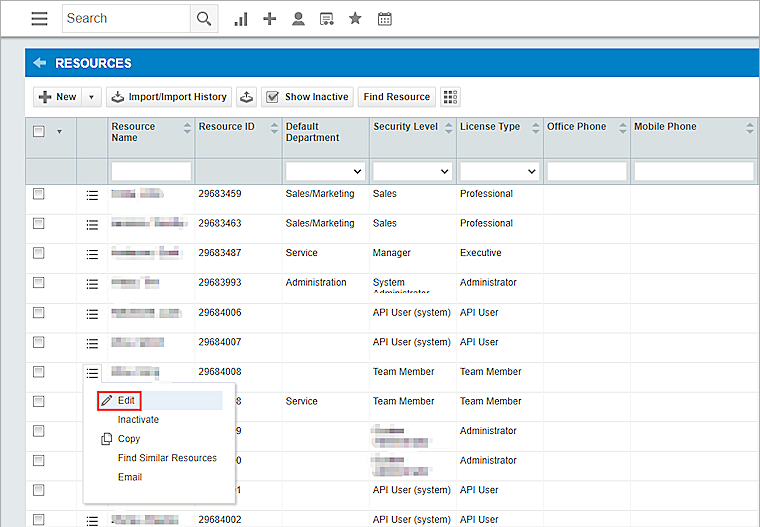The width and height of the screenshot is (760, 527).
Task: Click the Find Resource button
Action: (x=397, y=97)
